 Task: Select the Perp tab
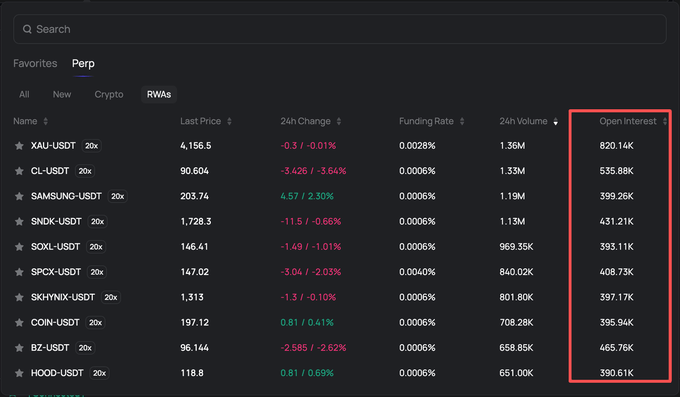(83, 63)
